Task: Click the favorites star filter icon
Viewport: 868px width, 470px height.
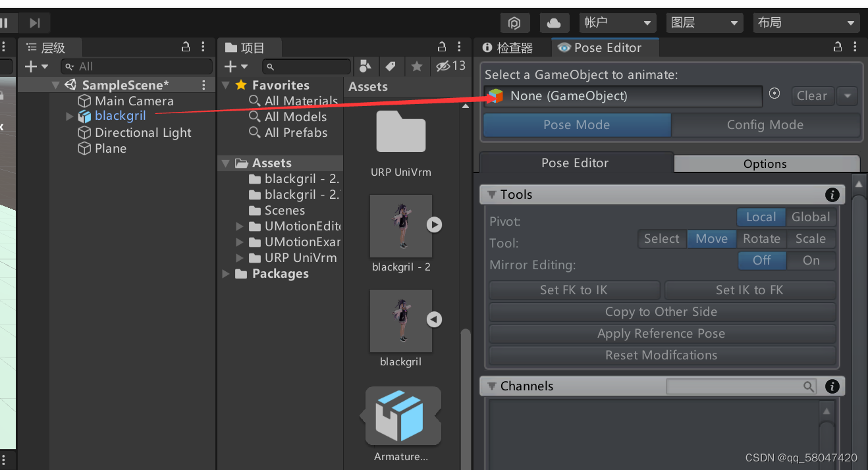Action: point(416,66)
